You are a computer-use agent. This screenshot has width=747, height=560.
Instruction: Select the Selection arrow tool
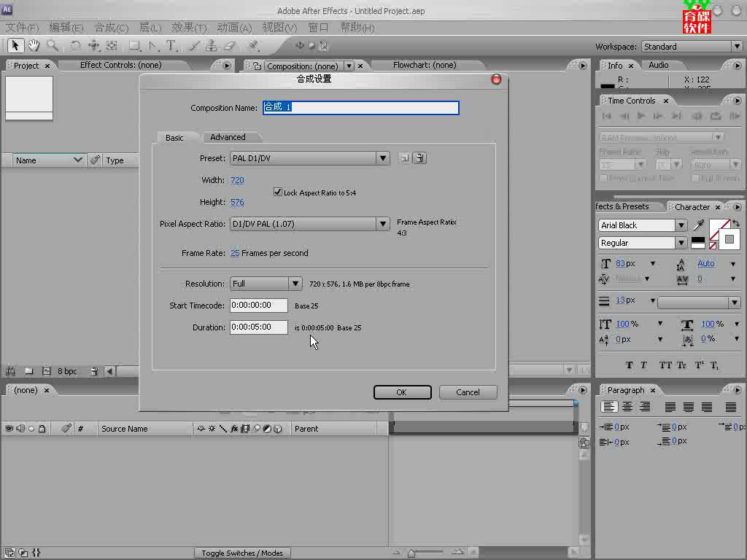click(15, 46)
